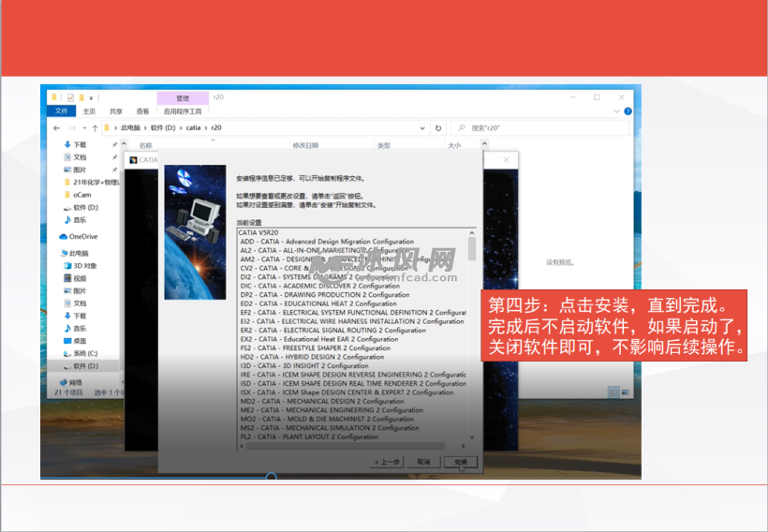Open 图片 under 此电脑

pos(76,291)
